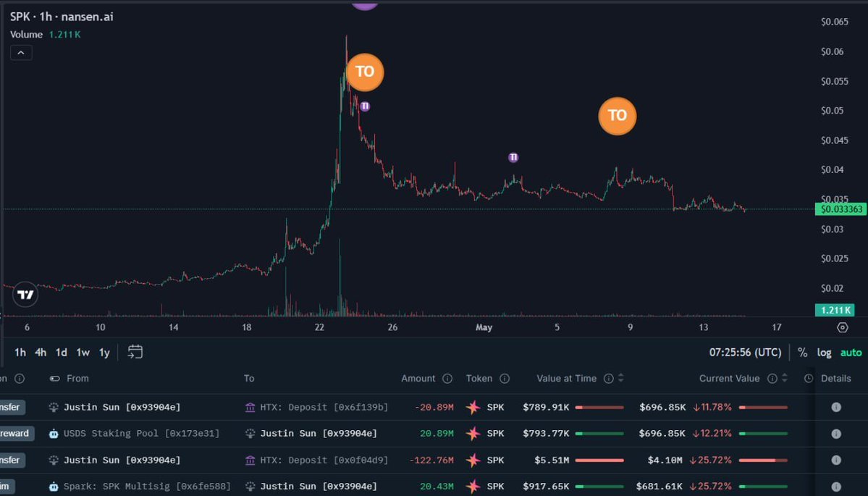The image size is (868, 496).
Task: Click the From column header
Action: pyautogui.click(x=77, y=379)
